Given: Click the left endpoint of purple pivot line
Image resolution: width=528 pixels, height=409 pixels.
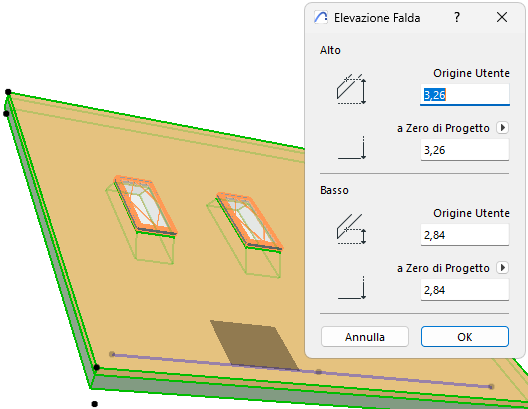Looking at the screenshot, I should (x=112, y=354).
